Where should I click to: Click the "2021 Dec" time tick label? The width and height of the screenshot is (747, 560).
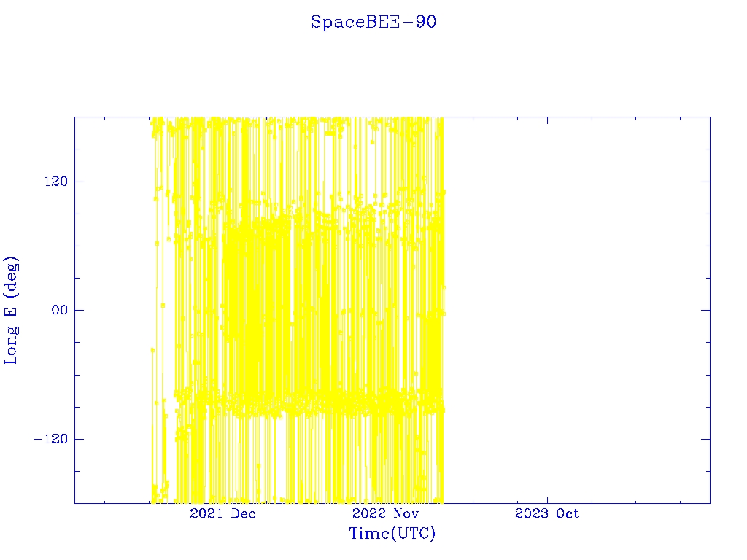point(222,513)
